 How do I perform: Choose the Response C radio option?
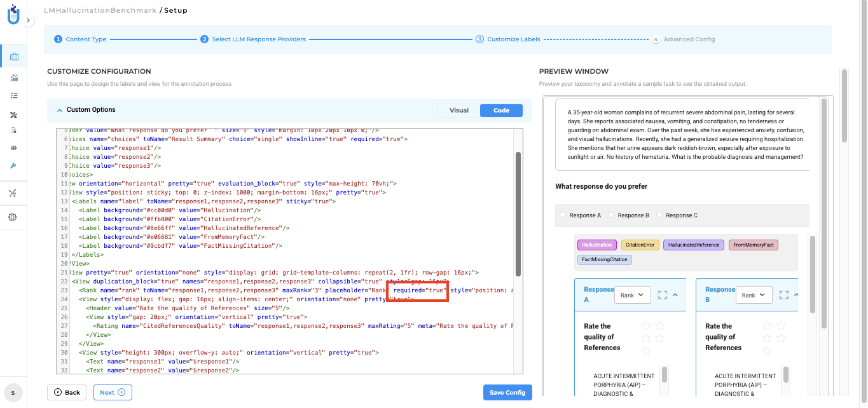659,215
